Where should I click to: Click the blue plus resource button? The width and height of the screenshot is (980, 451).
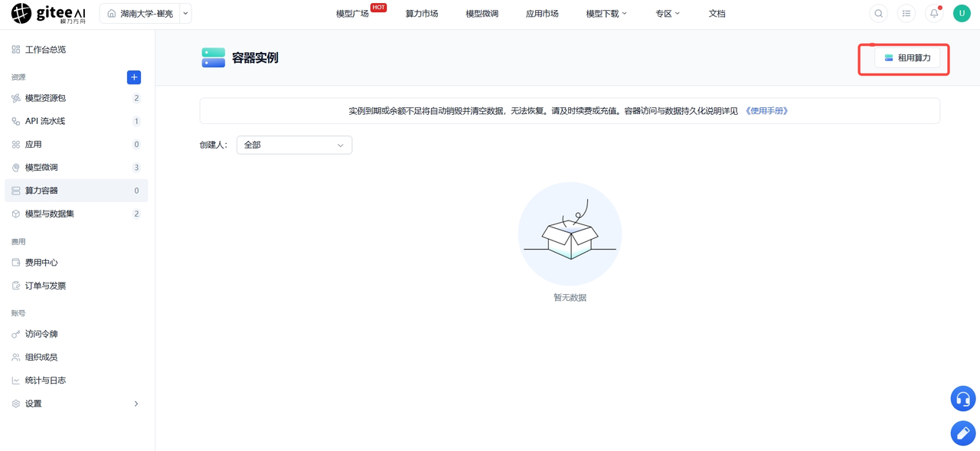click(x=134, y=77)
